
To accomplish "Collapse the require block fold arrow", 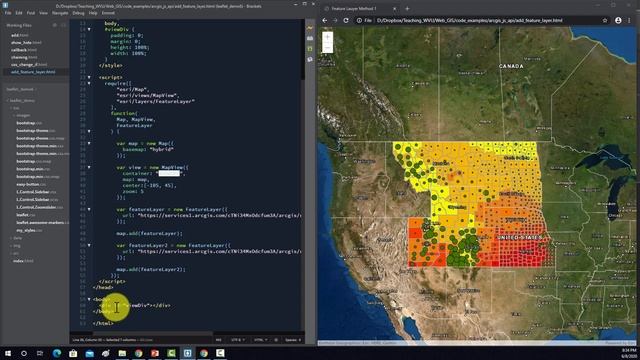I will coord(89,83).
